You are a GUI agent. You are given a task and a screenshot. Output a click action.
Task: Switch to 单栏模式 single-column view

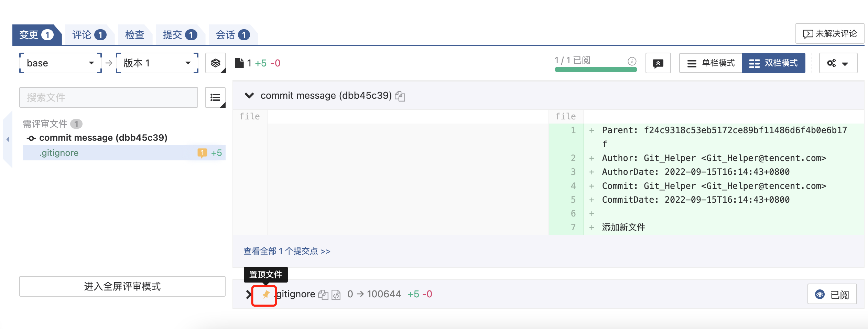coord(710,63)
